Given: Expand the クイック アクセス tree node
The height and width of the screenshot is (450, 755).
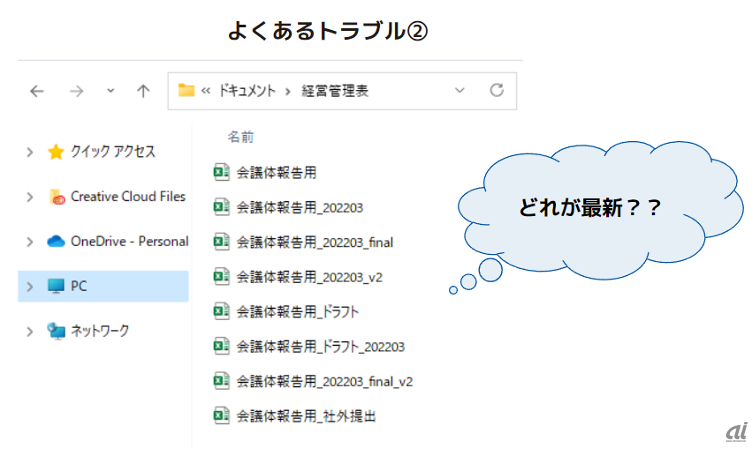Looking at the screenshot, I should click(30, 152).
